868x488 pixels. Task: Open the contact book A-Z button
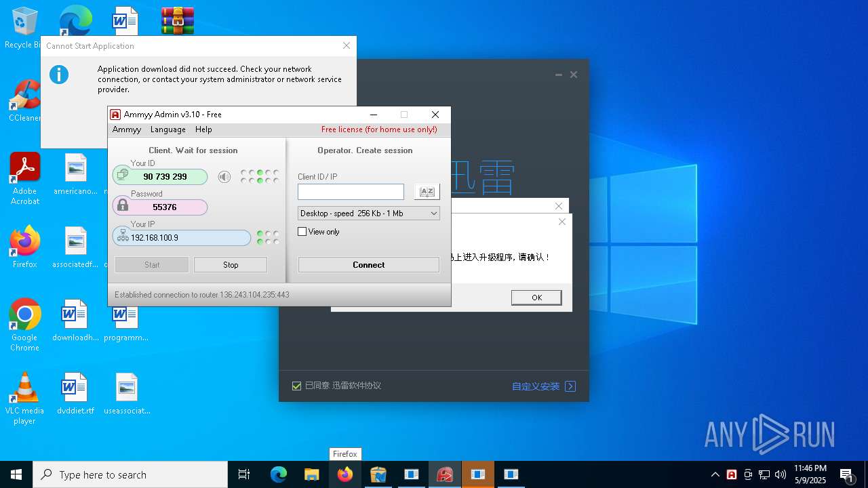click(x=427, y=192)
